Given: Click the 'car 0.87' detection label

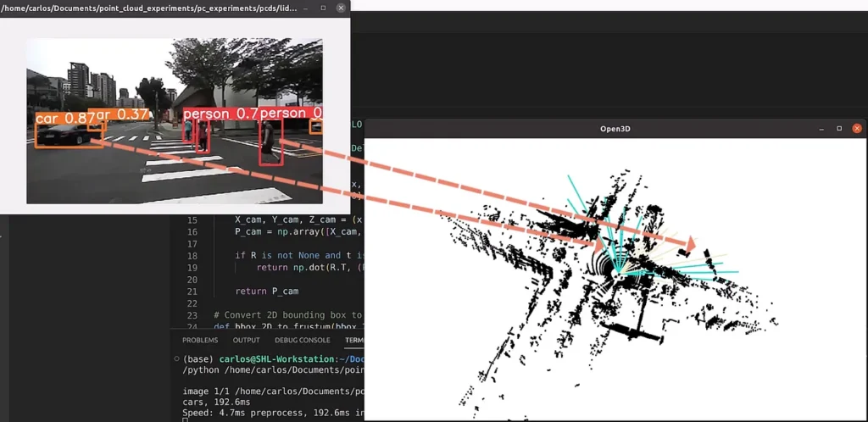Looking at the screenshot, I should tap(60, 119).
